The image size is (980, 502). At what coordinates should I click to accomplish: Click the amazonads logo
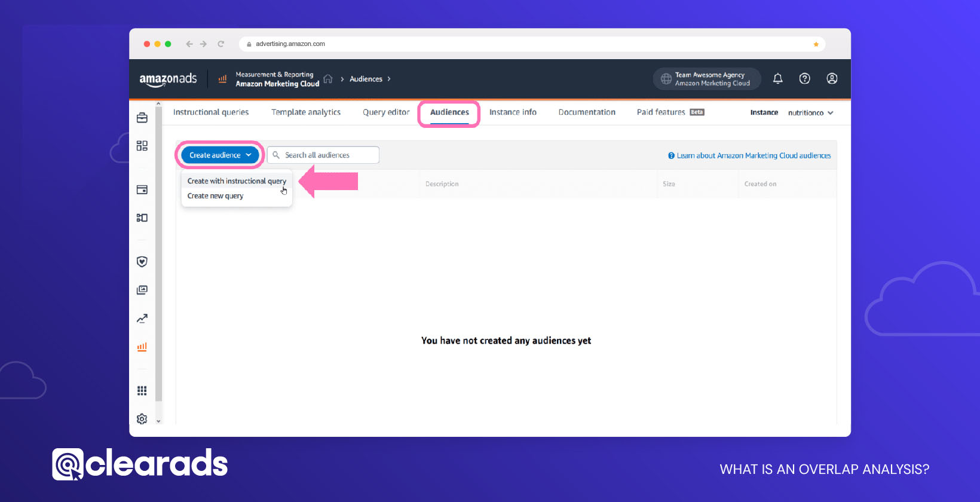[x=168, y=79]
